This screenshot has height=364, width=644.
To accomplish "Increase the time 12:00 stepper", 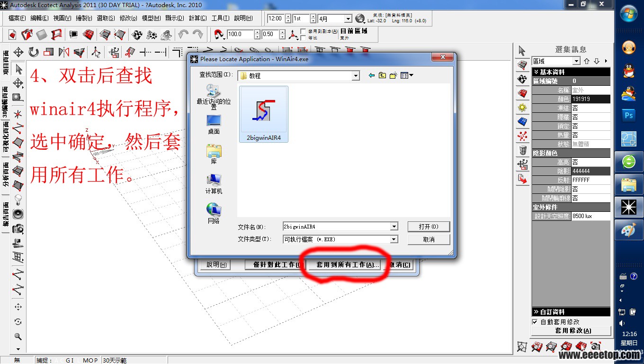I will [287, 17].
